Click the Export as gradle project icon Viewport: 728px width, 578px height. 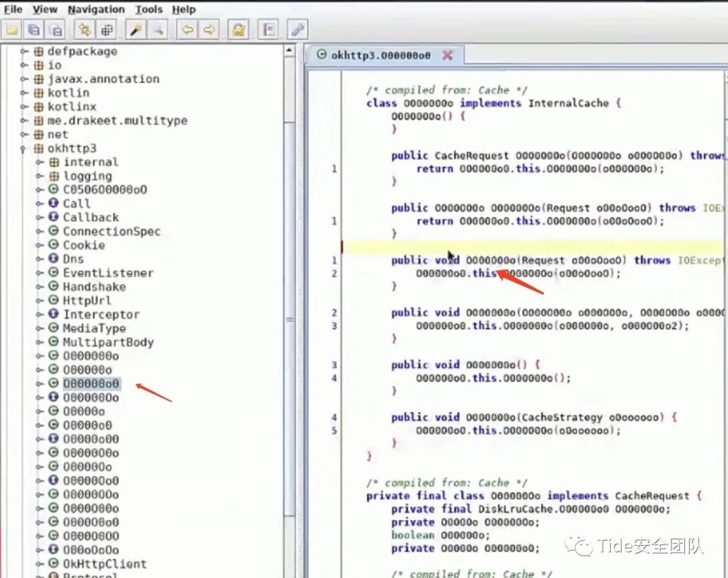point(56,30)
